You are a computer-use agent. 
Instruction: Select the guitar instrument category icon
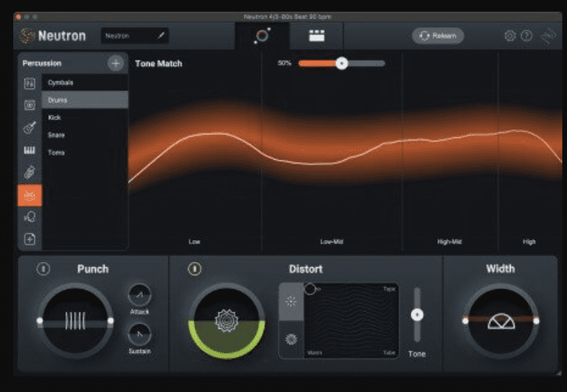pyautogui.click(x=30, y=128)
